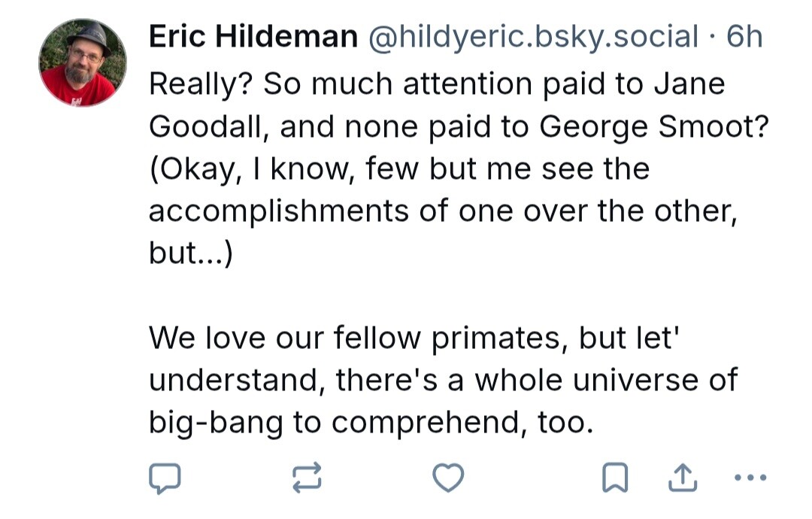
Task: Open the reply speech bubble icon
Action: [x=165, y=478]
